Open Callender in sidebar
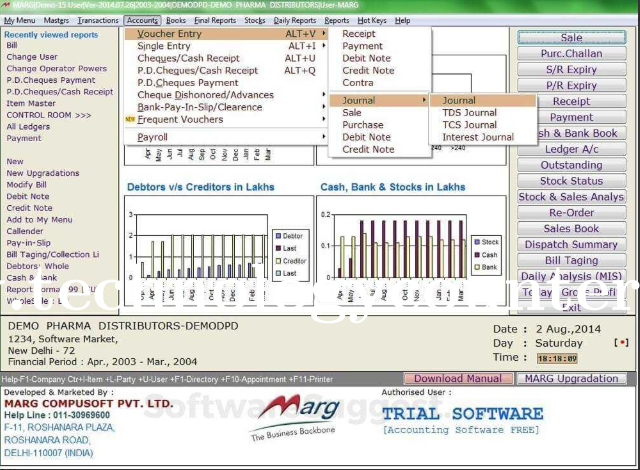640x470 pixels. pyautogui.click(x=24, y=231)
